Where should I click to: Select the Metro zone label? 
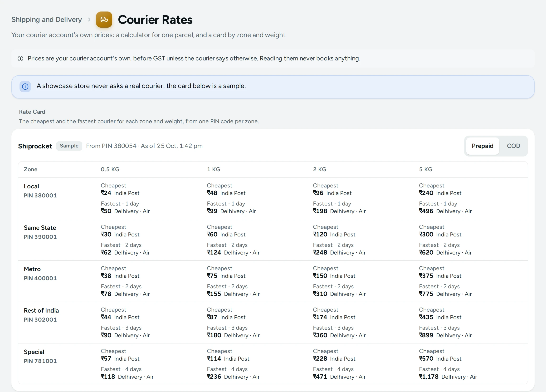(x=32, y=269)
